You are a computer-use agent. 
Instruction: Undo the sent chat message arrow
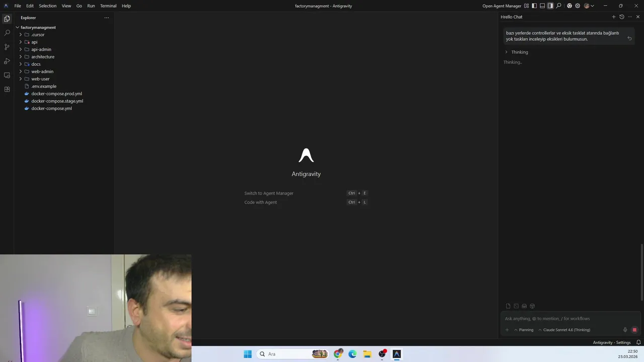[x=629, y=38]
